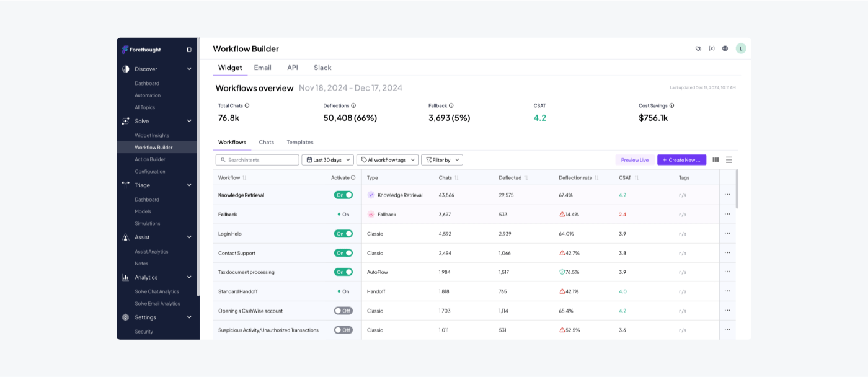Enable the Opening a CashWise account toggle
This screenshot has width=868, height=377.
(343, 311)
